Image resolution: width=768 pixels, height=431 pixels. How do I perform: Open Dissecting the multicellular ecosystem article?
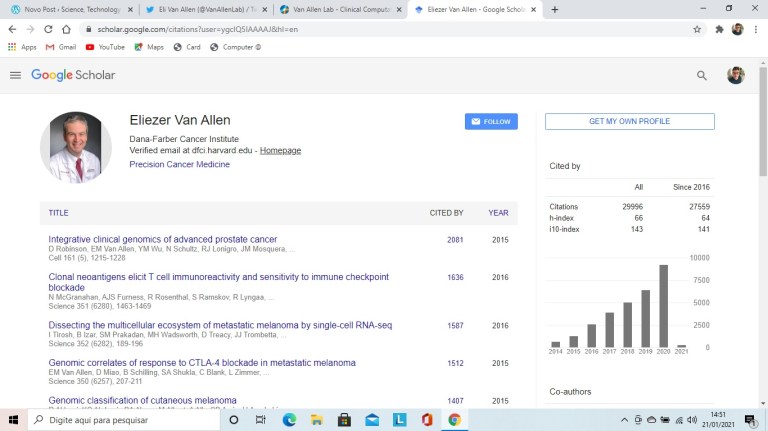pyautogui.click(x=220, y=325)
